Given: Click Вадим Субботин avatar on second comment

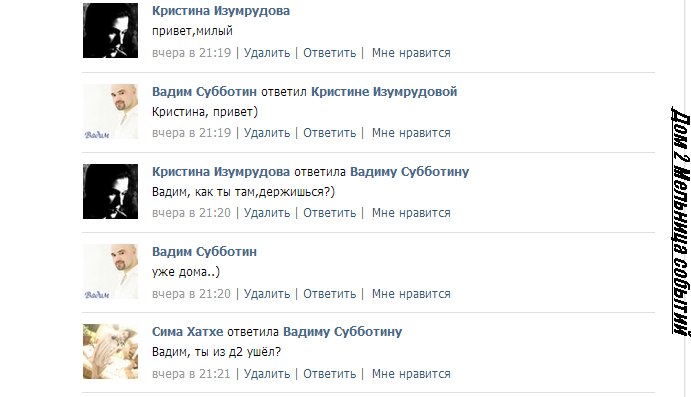Looking at the screenshot, I should 110,111.
